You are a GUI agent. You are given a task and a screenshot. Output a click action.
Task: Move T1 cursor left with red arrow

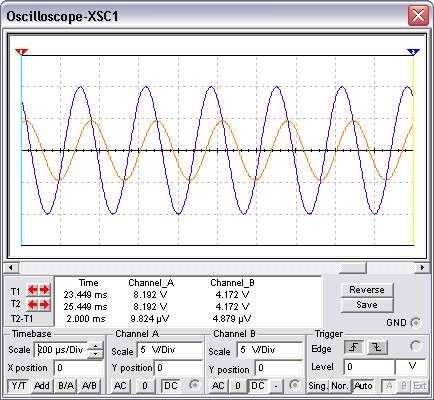tap(33, 290)
